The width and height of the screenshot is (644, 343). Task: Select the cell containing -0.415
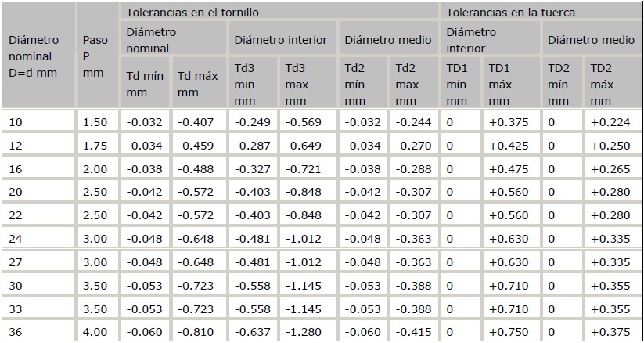(x=412, y=332)
